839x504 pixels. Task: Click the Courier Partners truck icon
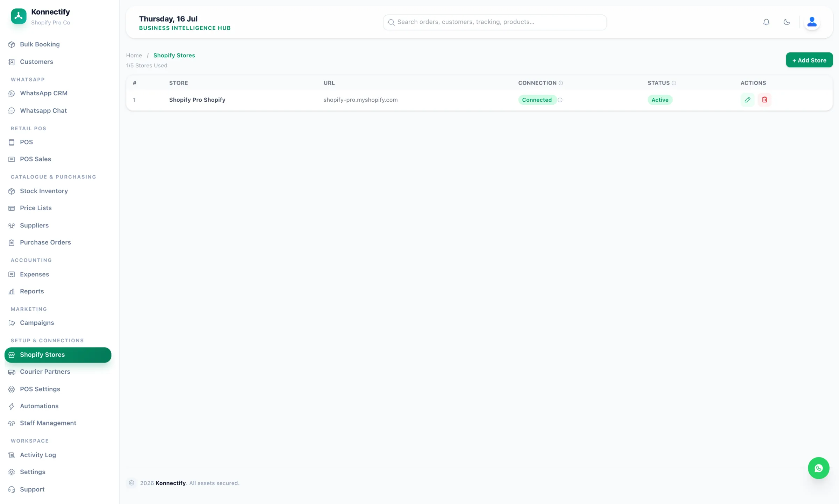click(12, 372)
